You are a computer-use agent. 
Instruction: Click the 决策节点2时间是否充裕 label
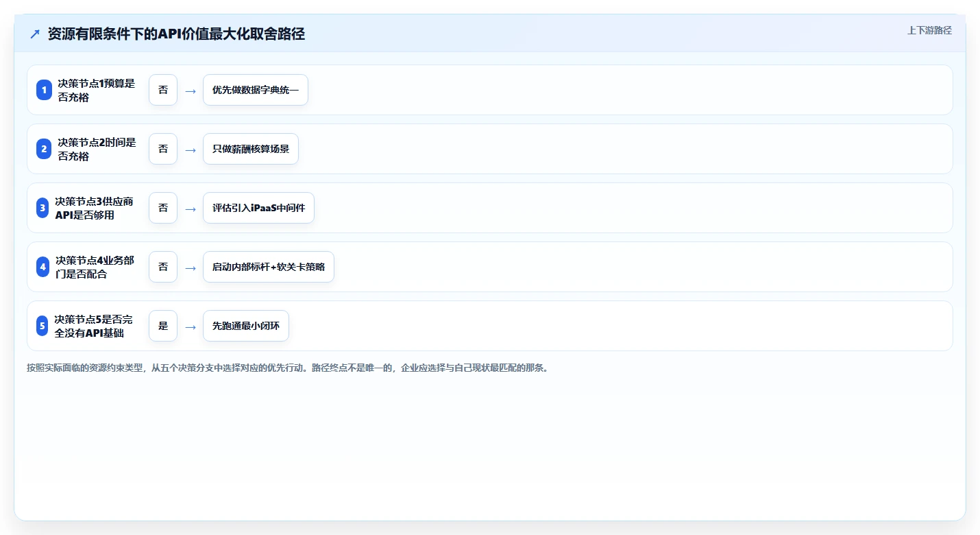coord(97,149)
